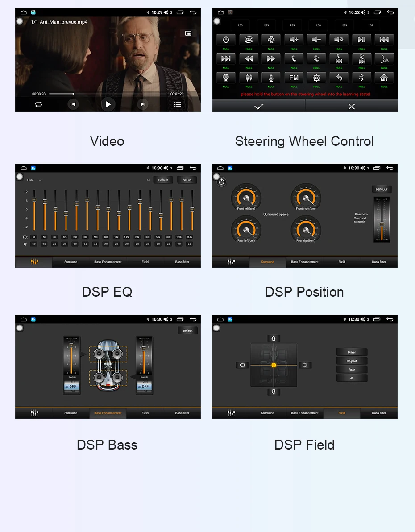Screen dimensions: 415x532
Task: Choose the mute speaker steering button
Action: click(339, 40)
